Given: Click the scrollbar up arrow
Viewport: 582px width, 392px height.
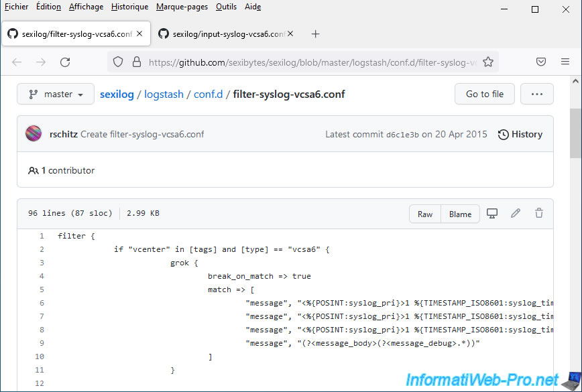Looking at the screenshot, I should point(575,81).
